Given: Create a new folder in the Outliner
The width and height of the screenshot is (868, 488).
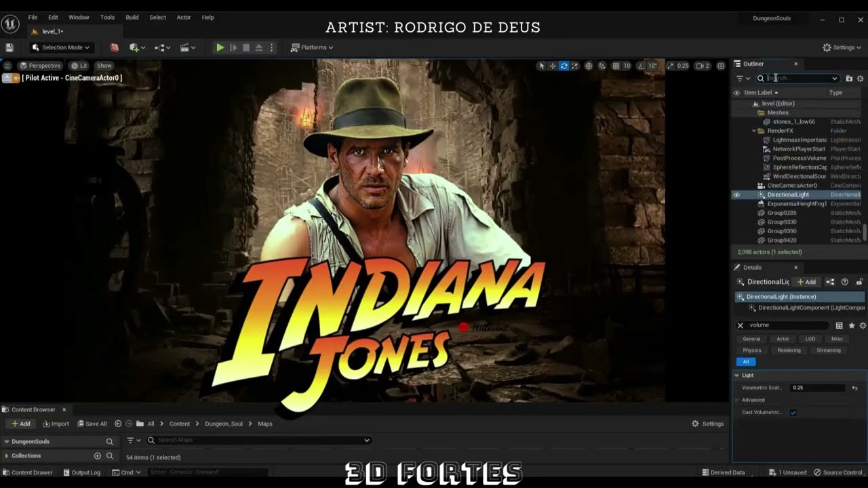Looking at the screenshot, I should pyautogui.click(x=849, y=79).
